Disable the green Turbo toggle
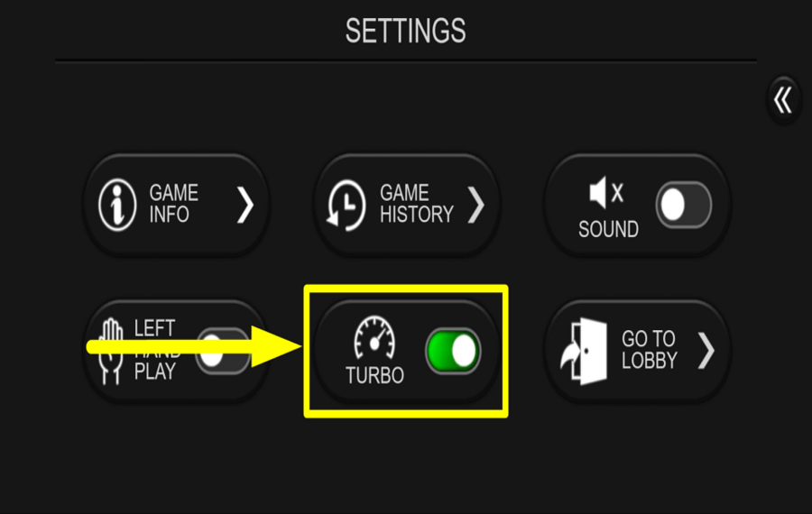 click(x=453, y=351)
